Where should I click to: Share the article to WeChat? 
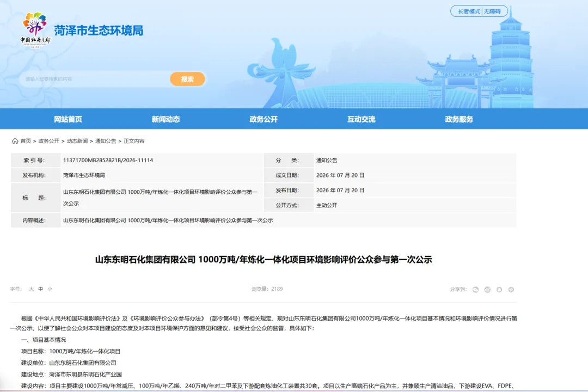(x=475, y=290)
